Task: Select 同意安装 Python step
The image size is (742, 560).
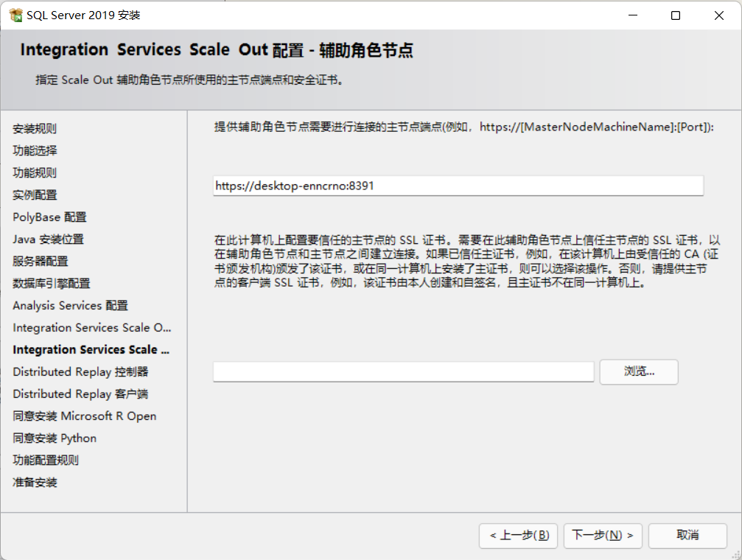Action: pyautogui.click(x=55, y=438)
